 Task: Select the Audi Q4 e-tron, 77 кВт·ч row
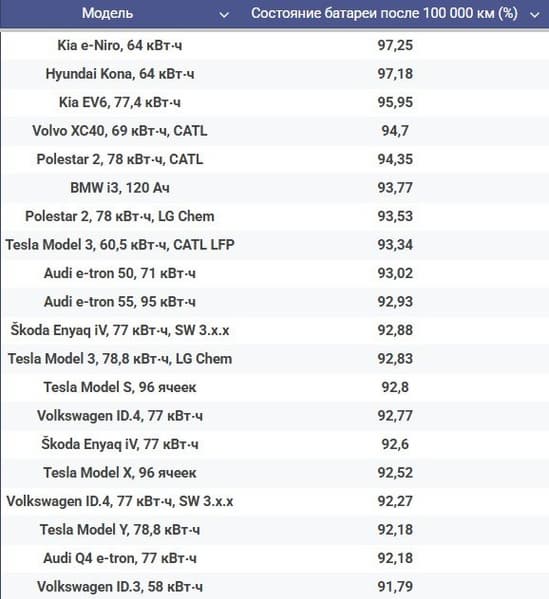point(277,558)
